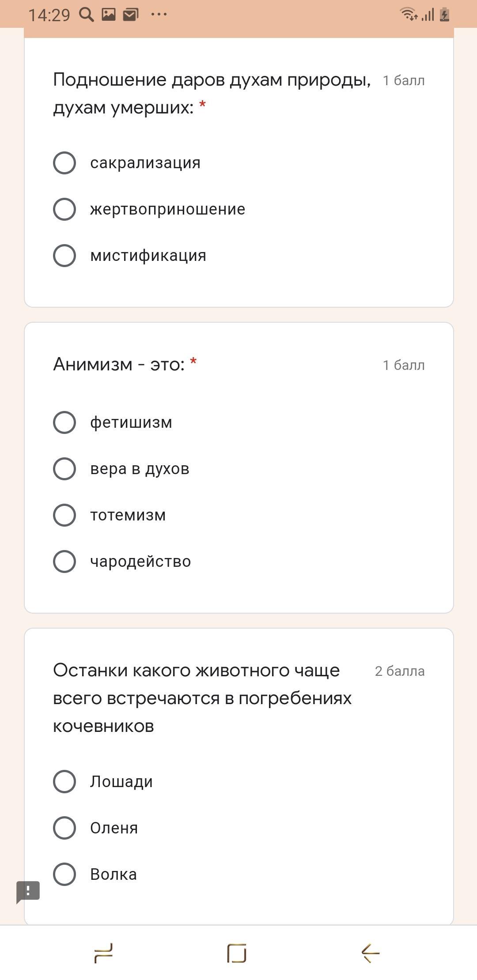Open the recent apps navigation button
This screenshot has height=980, width=477.
pyautogui.click(x=104, y=953)
